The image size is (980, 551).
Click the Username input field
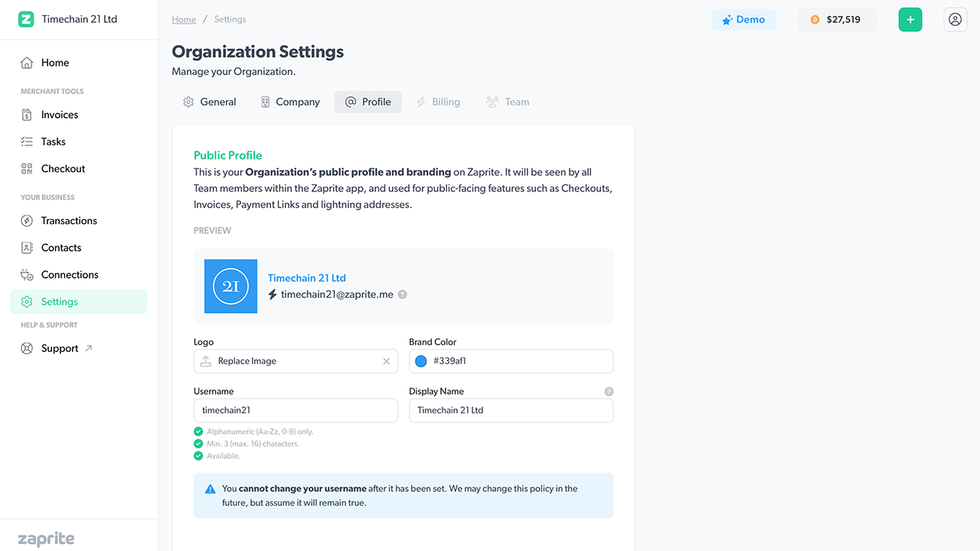pyautogui.click(x=296, y=410)
